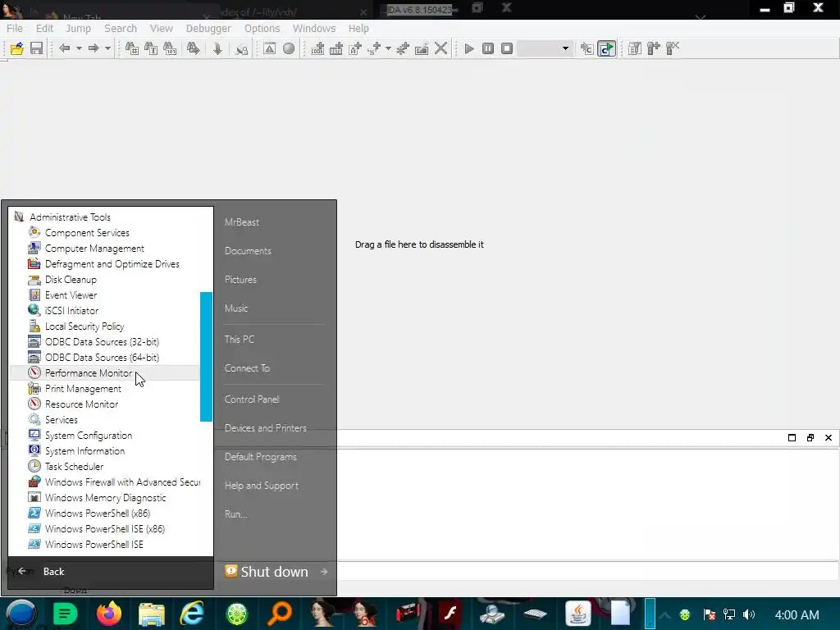Click the last toolbar icon with X
The width and height of the screenshot is (840, 630).
click(x=673, y=48)
